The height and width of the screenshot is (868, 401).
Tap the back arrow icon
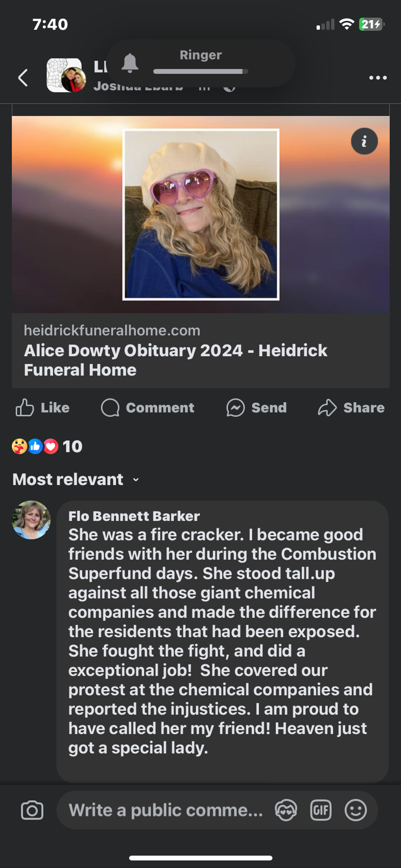click(x=23, y=78)
